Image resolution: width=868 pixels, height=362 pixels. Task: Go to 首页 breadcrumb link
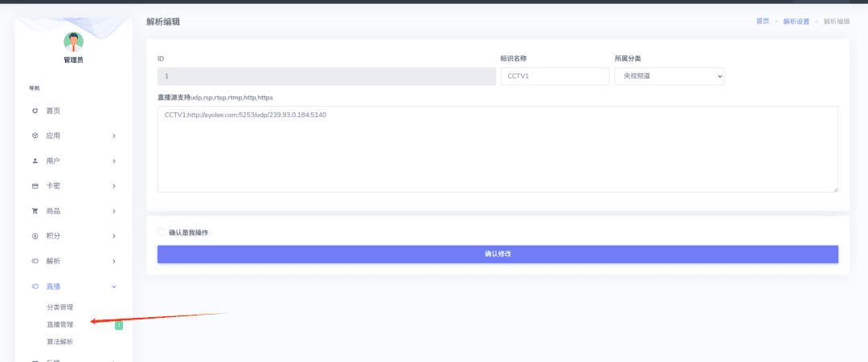pos(762,22)
